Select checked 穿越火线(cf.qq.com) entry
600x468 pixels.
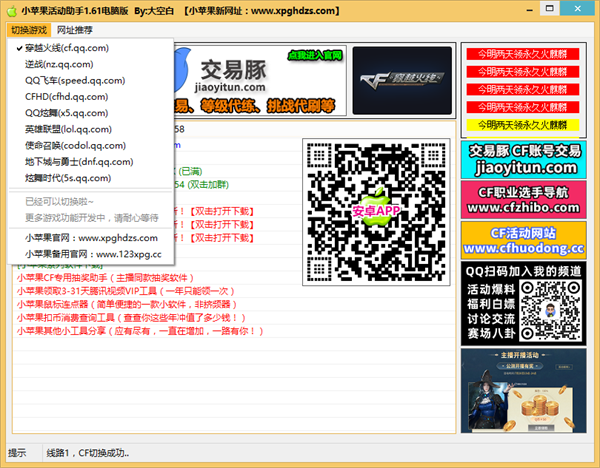(x=90, y=48)
